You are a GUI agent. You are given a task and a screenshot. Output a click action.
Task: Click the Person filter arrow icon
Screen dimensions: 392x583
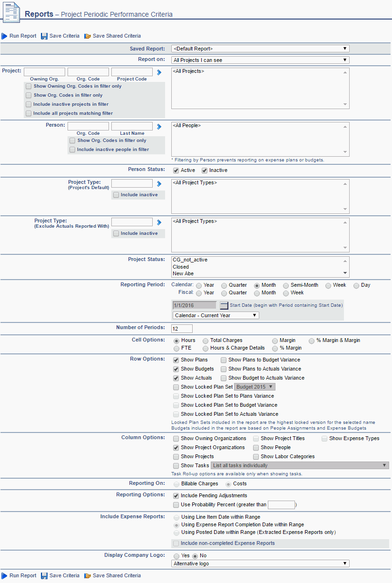(159, 127)
